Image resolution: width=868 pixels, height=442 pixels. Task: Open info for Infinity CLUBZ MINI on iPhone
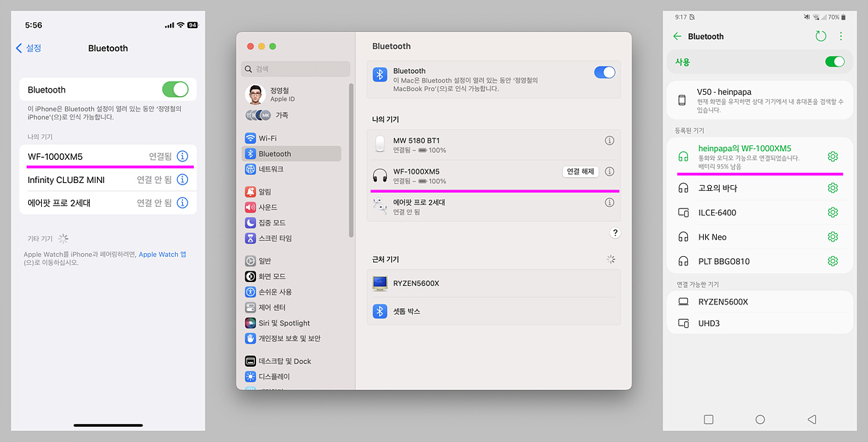pos(183,179)
